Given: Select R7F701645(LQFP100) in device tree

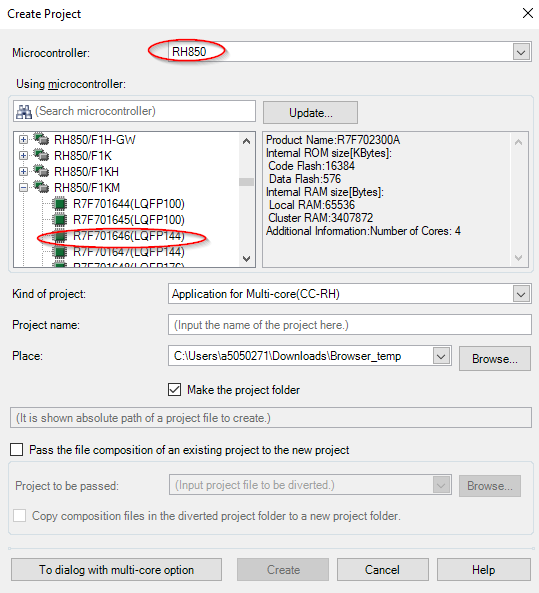Looking at the screenshot, I should [129, 220].
